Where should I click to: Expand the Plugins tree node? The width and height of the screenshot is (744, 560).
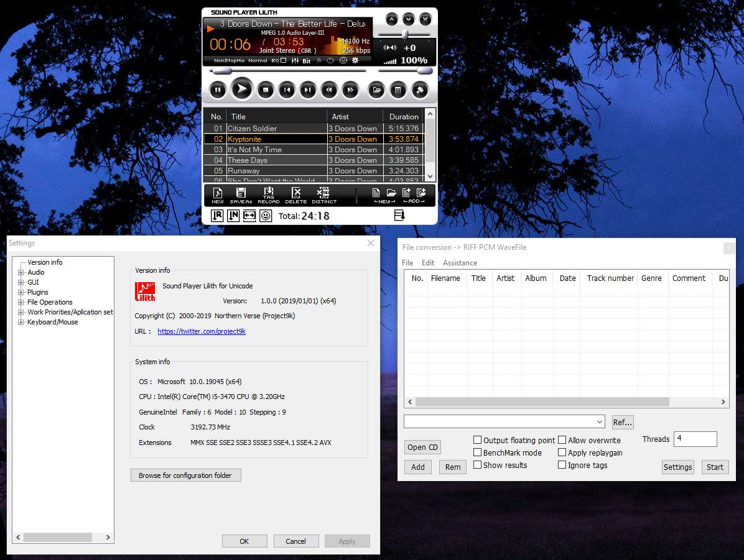coord(21,292)
